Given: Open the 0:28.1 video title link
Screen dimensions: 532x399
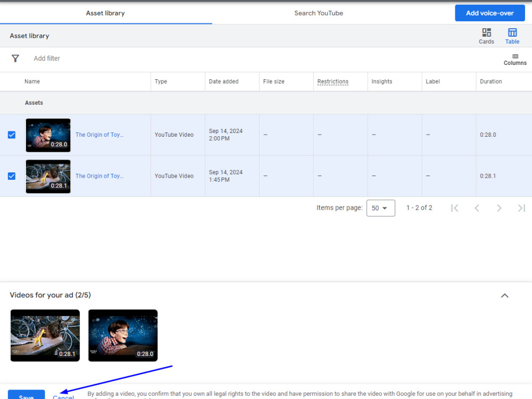Looking at the screenshot, I should pos(99,176).
